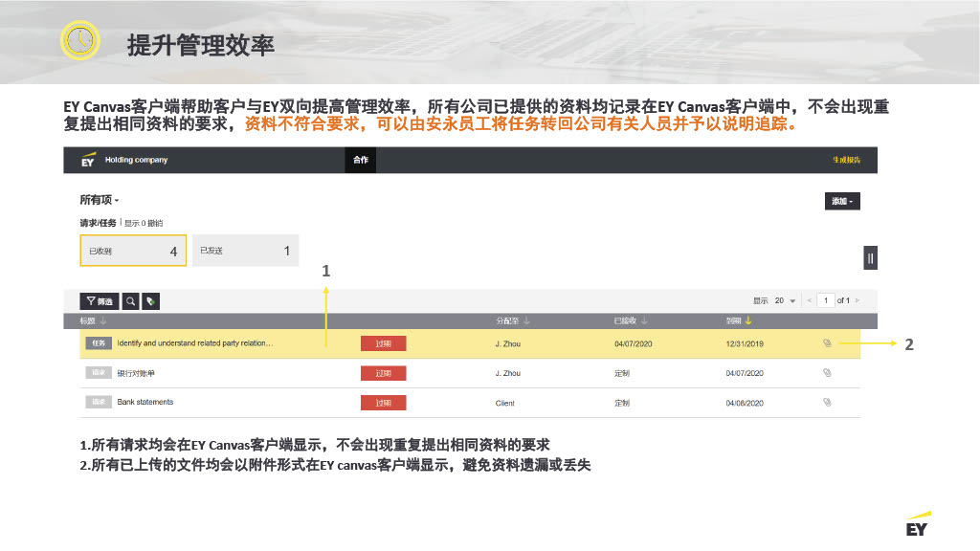Click the EY logo in app header
The width and height of the screenshot is (980, 551).
click(x=87, y=160)
